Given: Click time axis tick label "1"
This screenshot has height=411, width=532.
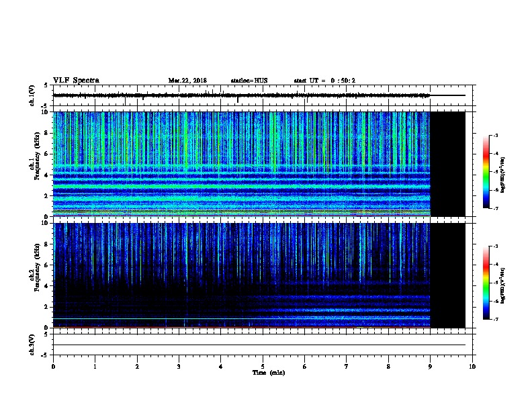Looking at the screenshot, I should [95, 367].
